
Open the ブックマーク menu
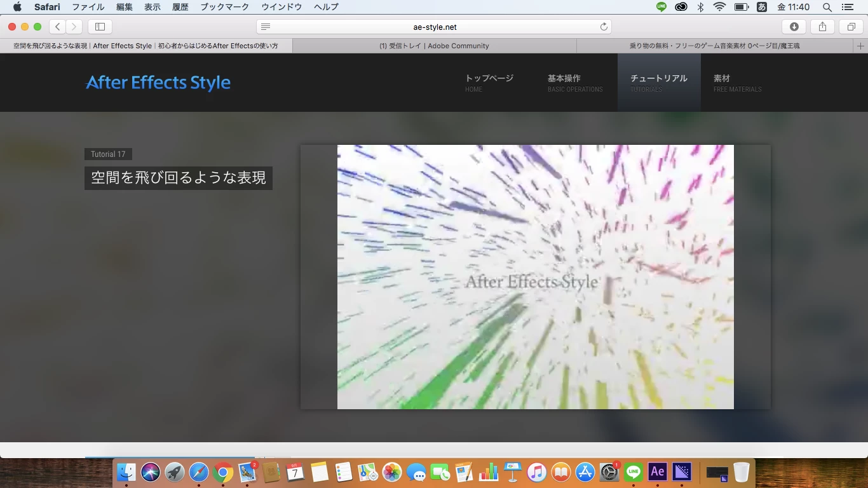pyautogui.click(x=225, y=7)
